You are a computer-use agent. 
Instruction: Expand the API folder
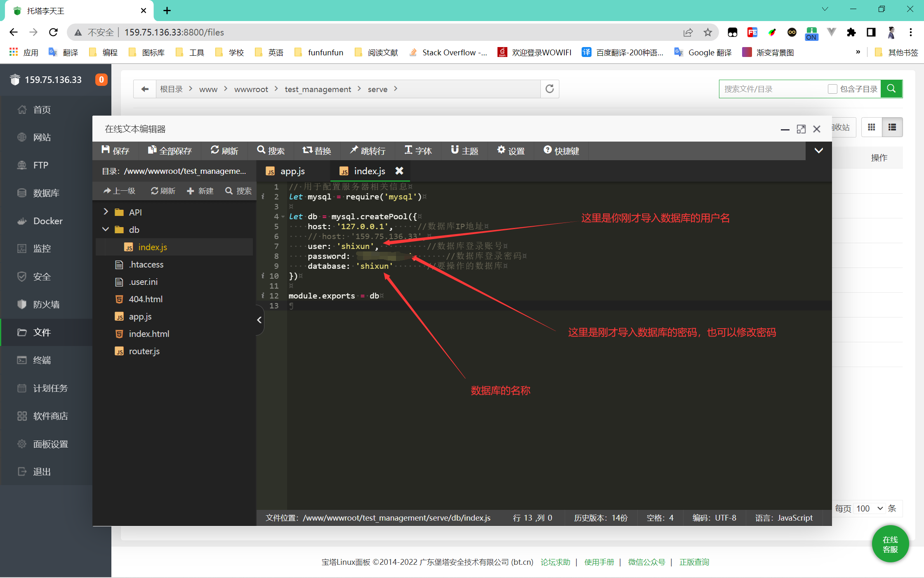[x=106, y=212]
